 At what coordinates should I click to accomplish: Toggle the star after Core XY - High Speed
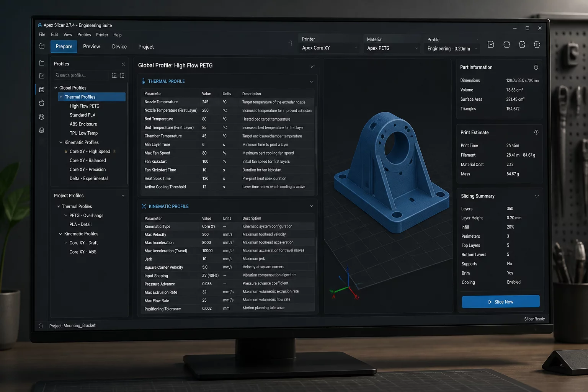point(114,152)
